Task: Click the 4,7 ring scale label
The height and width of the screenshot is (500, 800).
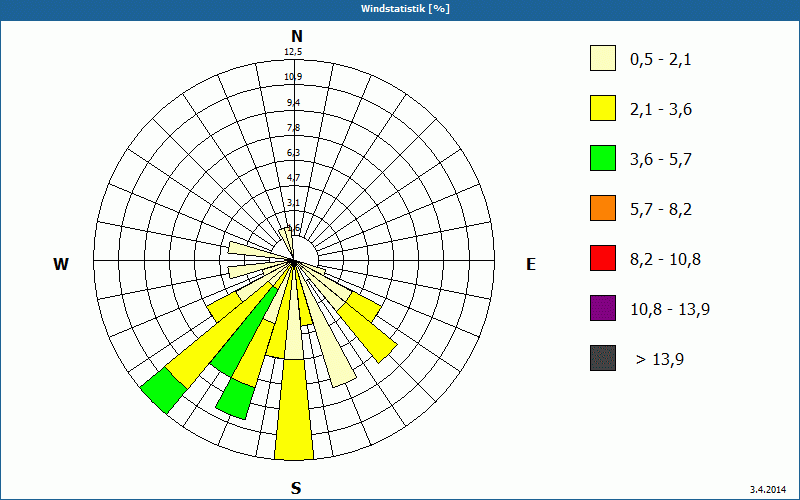Action: [293, 178]
